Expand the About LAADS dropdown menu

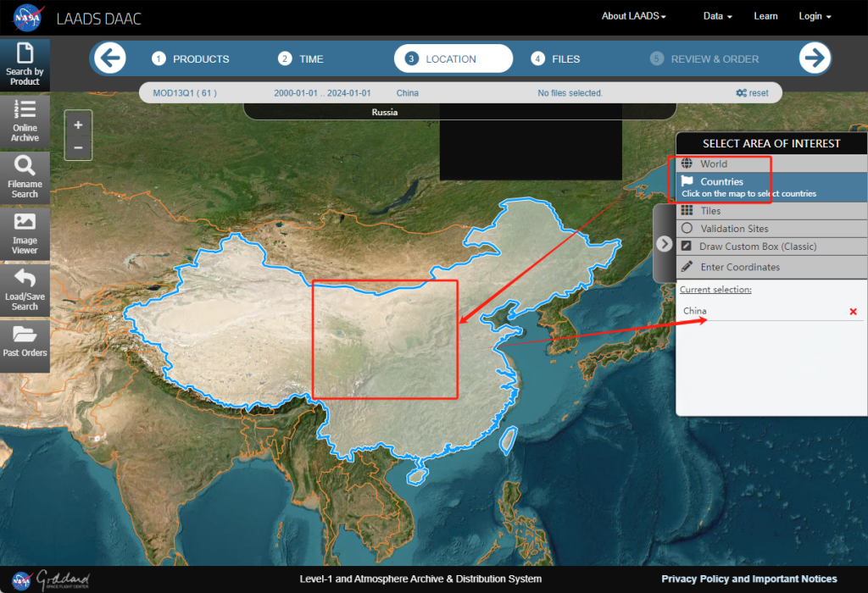634,16
